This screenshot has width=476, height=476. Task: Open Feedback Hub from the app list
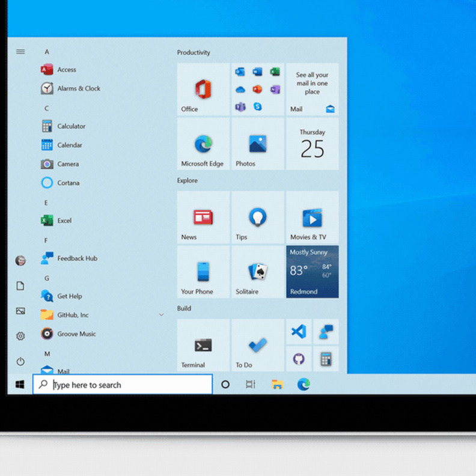(x=77, y=258)
